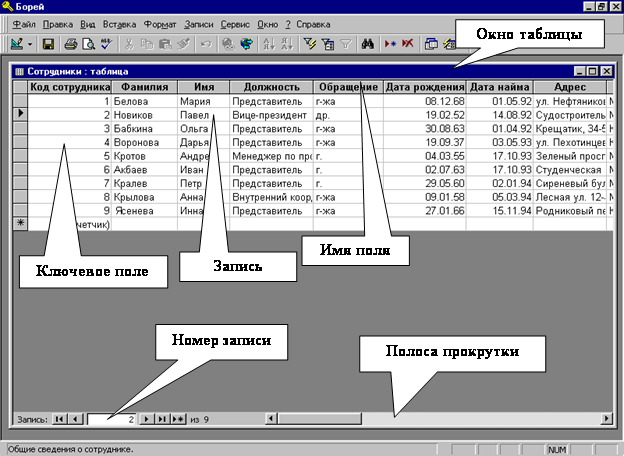Click the horizontal scrollbar right arrow
This screenshot has height=456, width=624.
coord(605,419)
